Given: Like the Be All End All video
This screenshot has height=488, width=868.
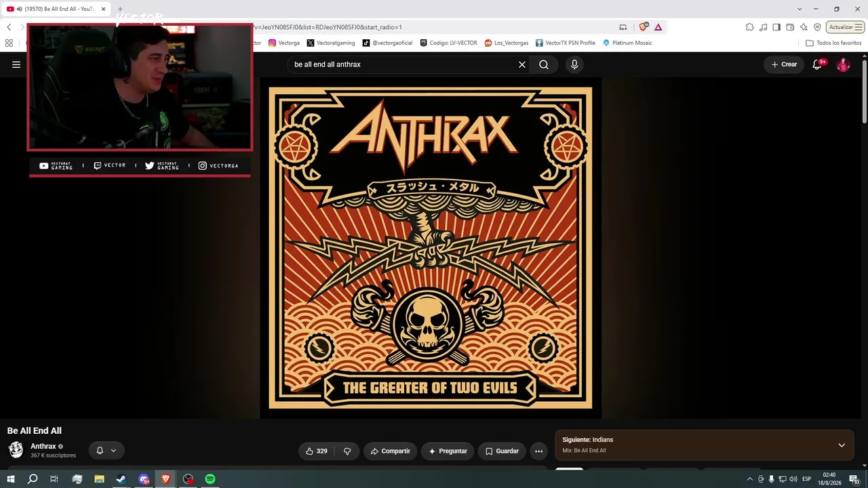Looking at the screenshot, I should tap(317, 451).
